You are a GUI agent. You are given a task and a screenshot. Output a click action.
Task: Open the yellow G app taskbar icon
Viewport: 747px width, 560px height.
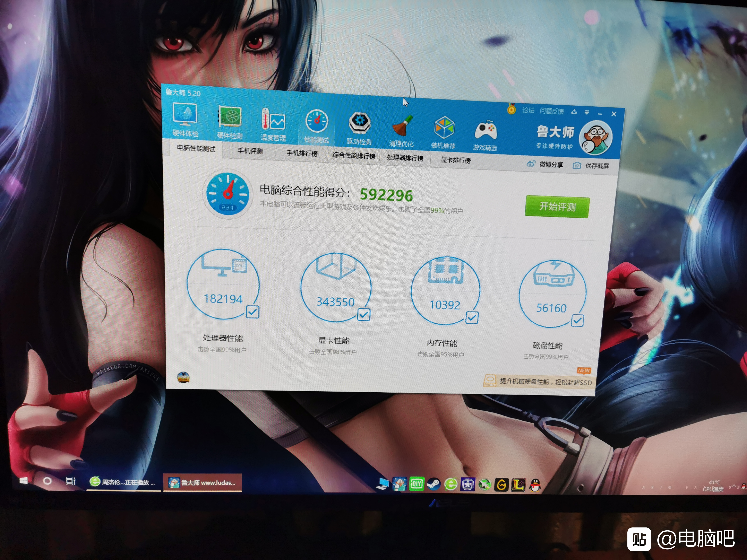(x=501, y=485)
